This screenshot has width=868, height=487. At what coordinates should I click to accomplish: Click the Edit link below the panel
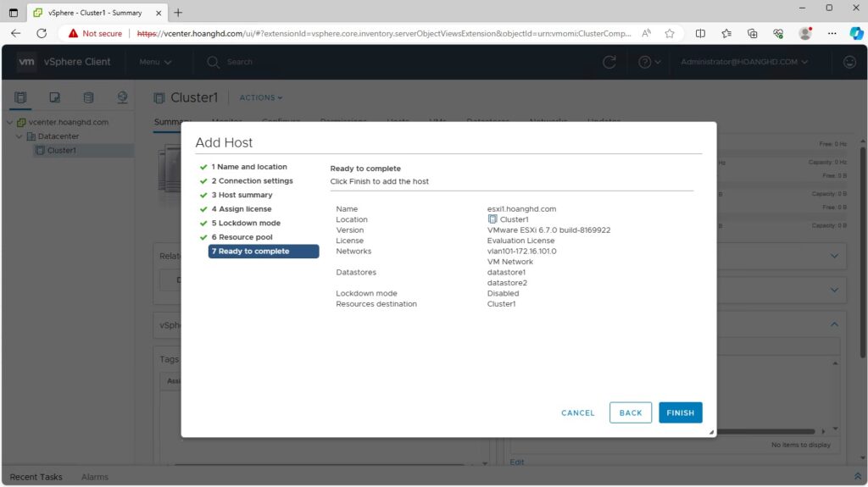click(x=516, y=462)
